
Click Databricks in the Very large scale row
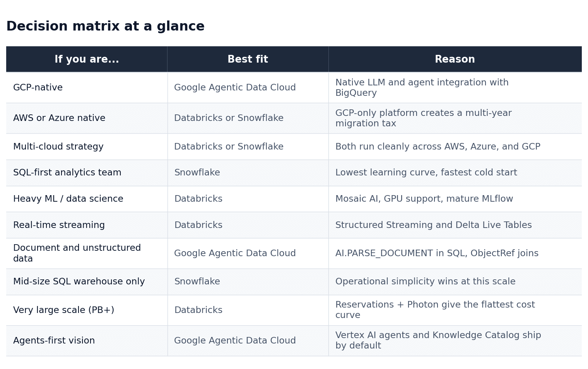[x=198, y=310]
